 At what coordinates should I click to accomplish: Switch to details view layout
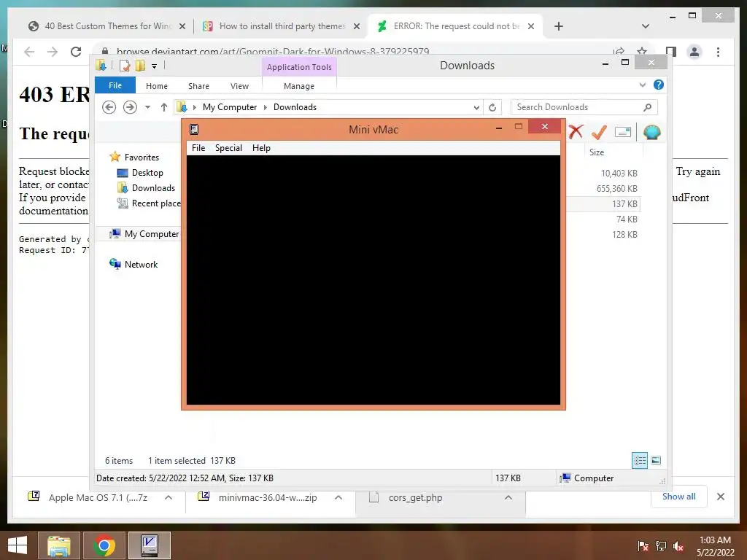point(639,461)
